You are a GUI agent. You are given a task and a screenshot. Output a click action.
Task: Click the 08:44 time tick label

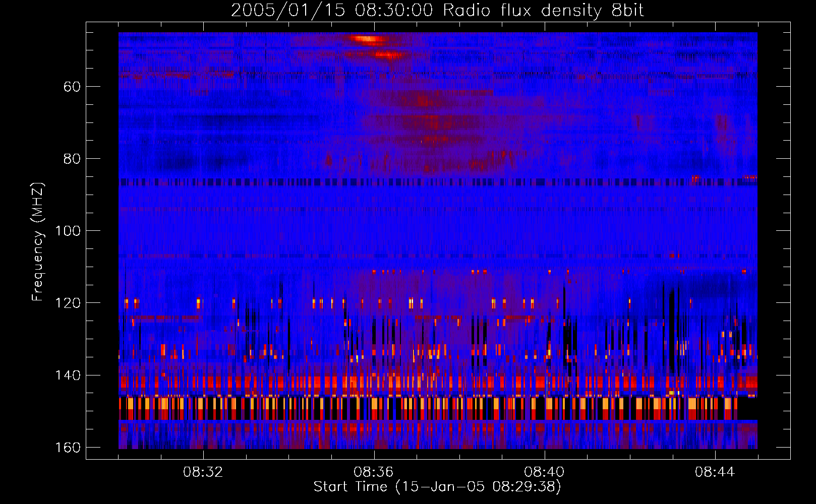click(x=715, y=472)
